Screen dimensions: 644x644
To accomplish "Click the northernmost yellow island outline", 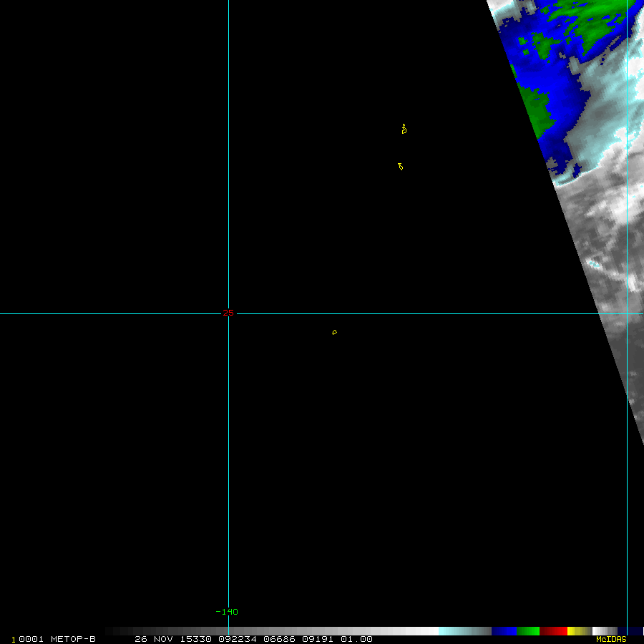I will [404, 129].
